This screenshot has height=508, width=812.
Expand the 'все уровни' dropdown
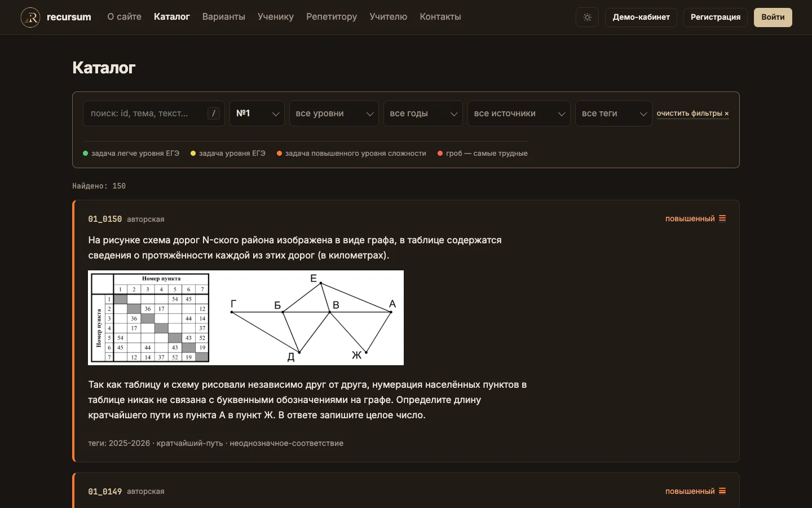[334, 113]
